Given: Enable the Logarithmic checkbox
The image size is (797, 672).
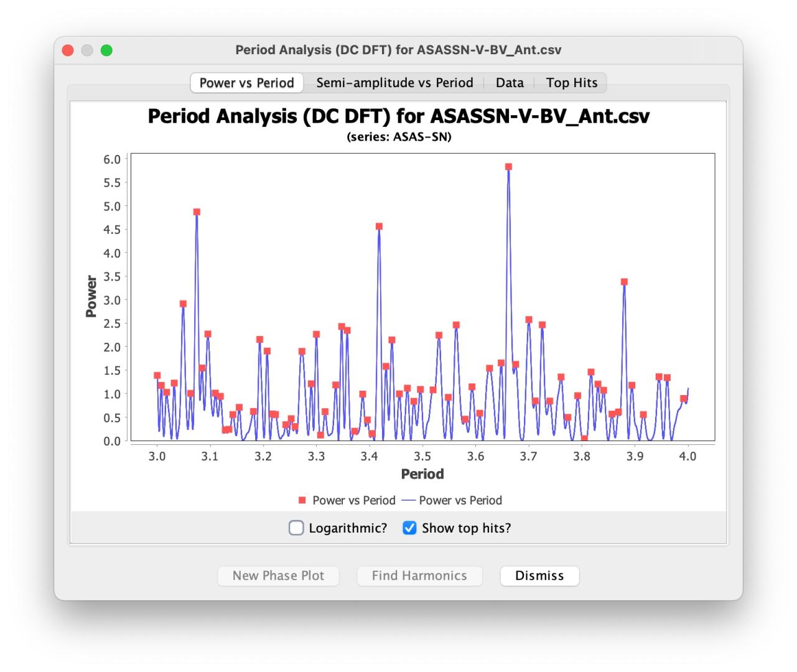Looking at the screenshot, I should tap(297, 528).
